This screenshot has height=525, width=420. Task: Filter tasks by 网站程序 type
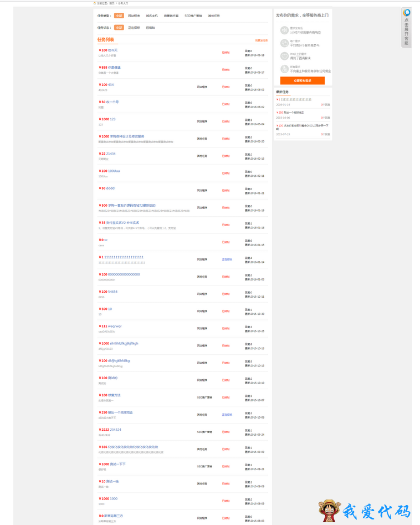click(134, 16)
